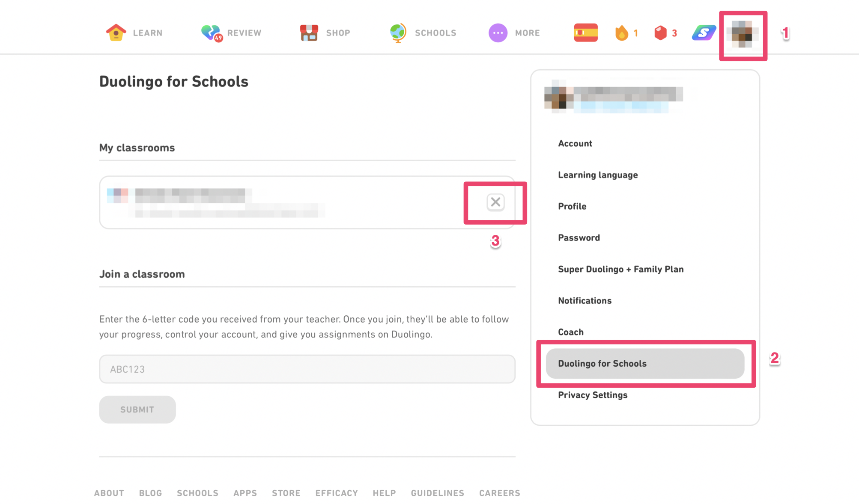The image size is (859, 504).
Task: Select Account in the settings menu
Action: point(575,144)
